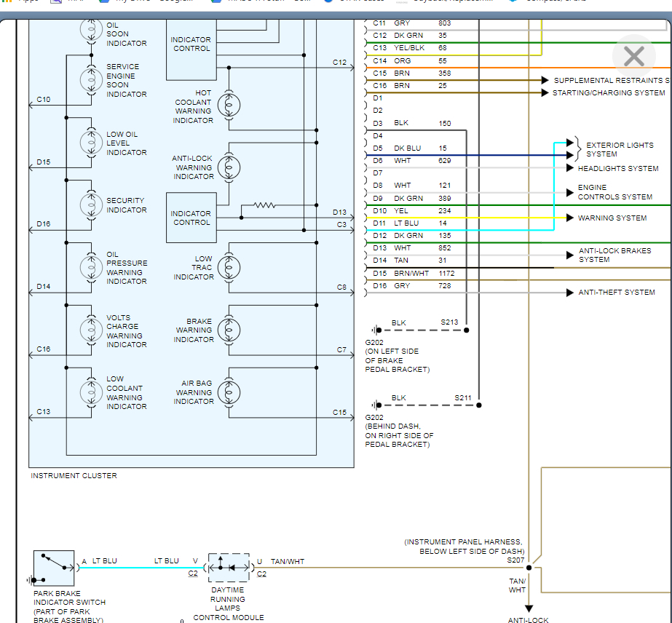672x623 pixels.
Task: Click the Volts Charge Warning Indicator lamp
Action: pos(91,329)
